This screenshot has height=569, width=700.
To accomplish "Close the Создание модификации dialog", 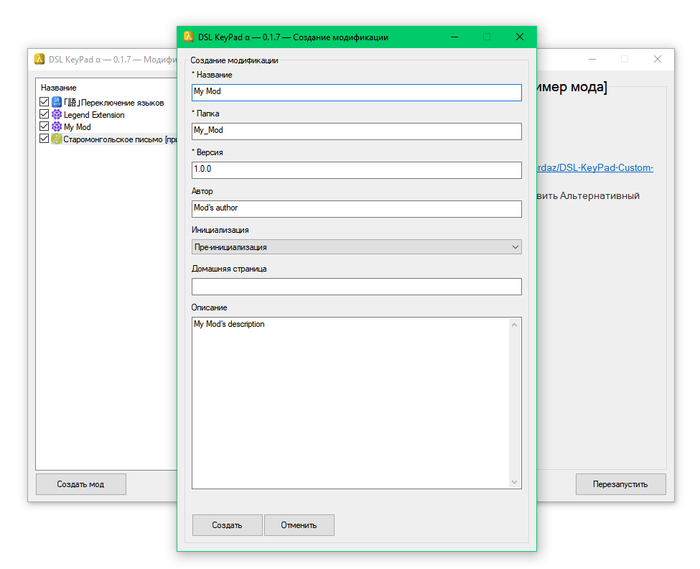I will pos(519,37).
